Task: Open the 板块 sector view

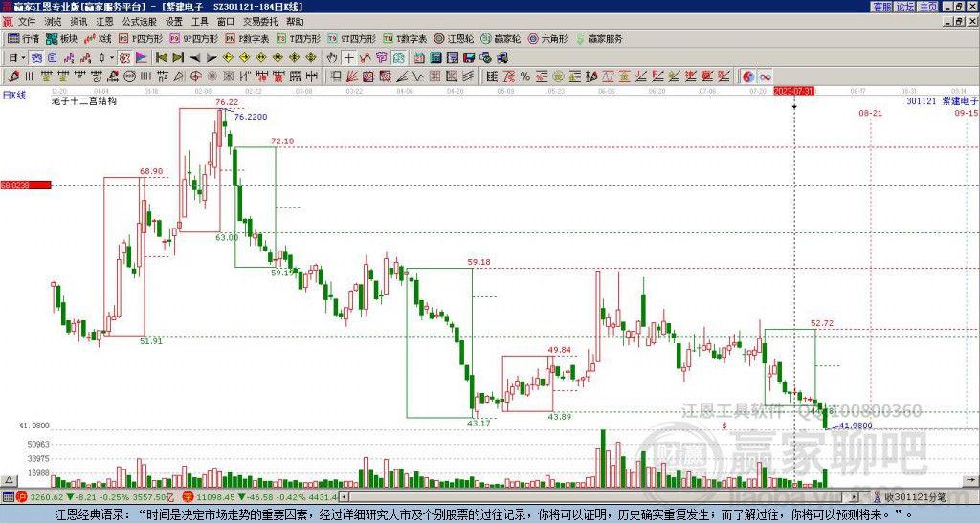Action: (x=60, y=38)
